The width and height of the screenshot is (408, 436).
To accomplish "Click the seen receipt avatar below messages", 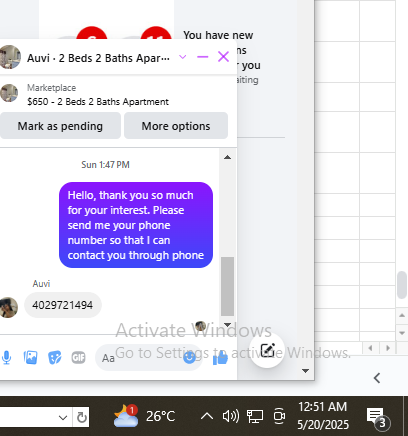I will (200, 326).
